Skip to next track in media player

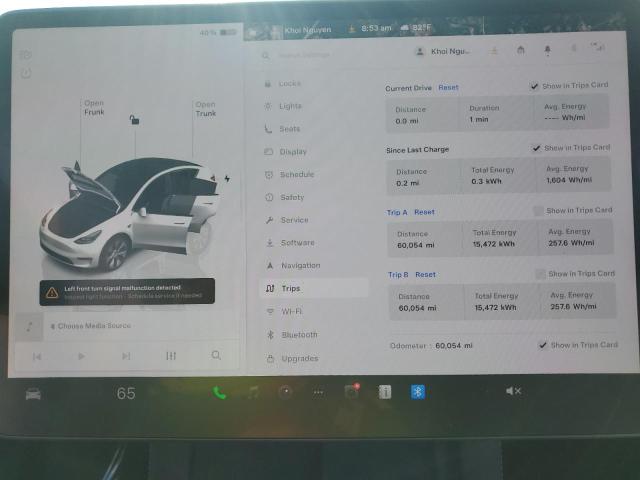[x=126, y=356]
